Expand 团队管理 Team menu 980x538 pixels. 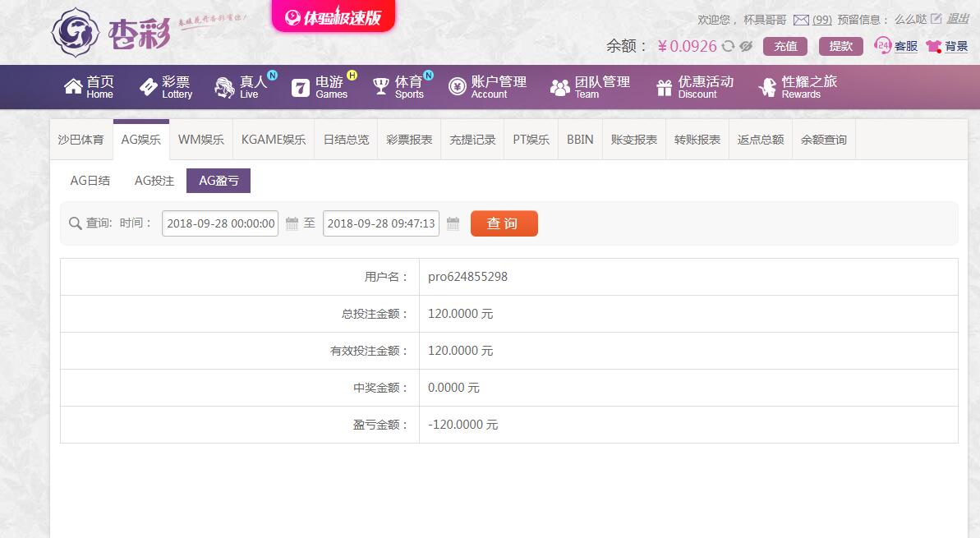click(590, 87)
